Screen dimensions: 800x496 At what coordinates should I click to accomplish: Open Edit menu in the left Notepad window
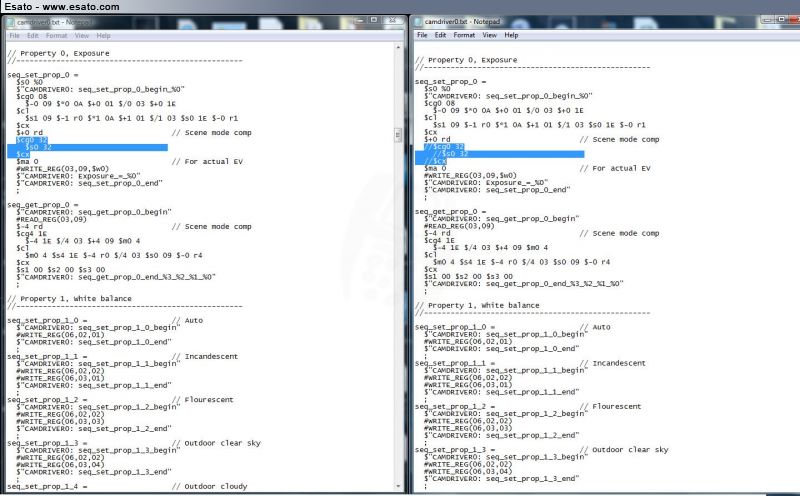[33, 36]
